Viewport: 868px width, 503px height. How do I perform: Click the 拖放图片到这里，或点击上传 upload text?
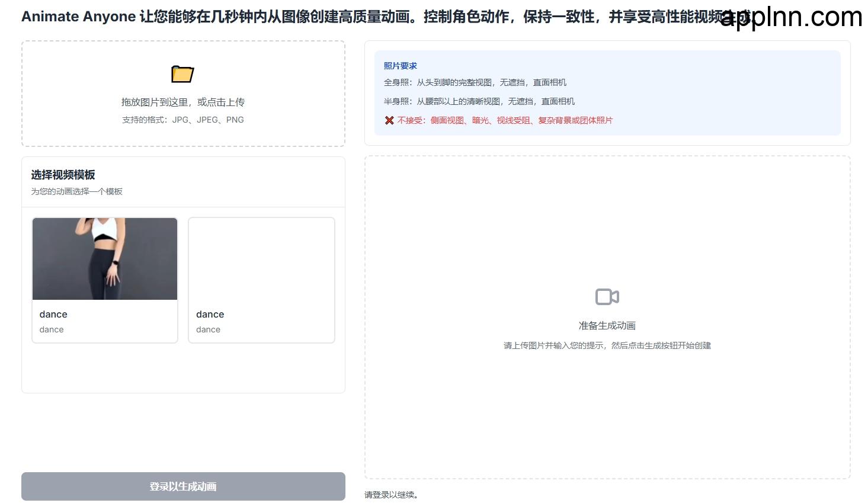[183, 102]
